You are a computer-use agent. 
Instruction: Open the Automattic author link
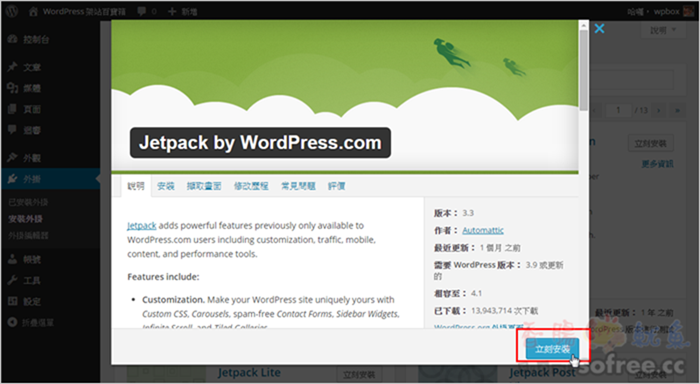[483, 230]
